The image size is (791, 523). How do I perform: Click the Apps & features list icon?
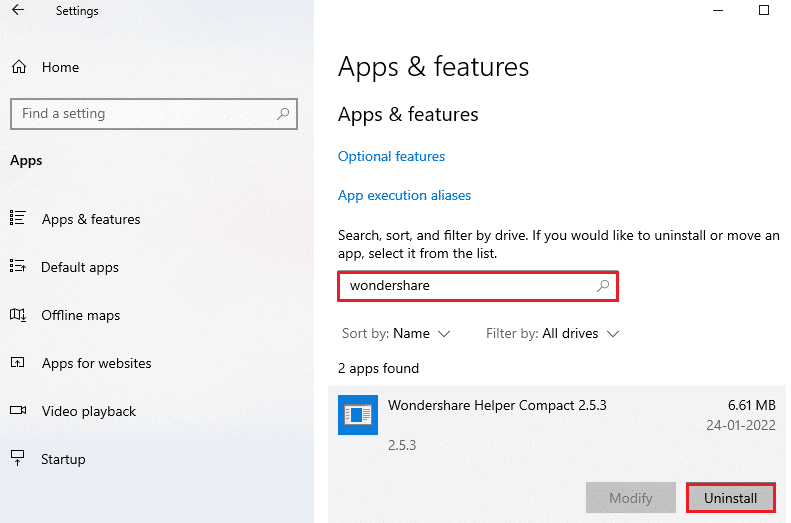18,218
